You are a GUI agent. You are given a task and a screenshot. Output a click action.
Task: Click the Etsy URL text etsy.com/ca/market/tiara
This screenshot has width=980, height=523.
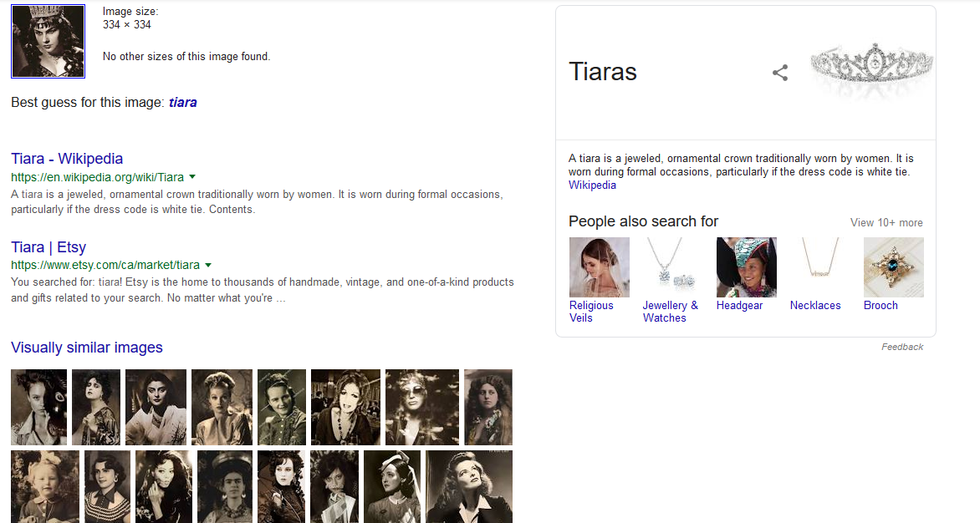tap(105, 265)
